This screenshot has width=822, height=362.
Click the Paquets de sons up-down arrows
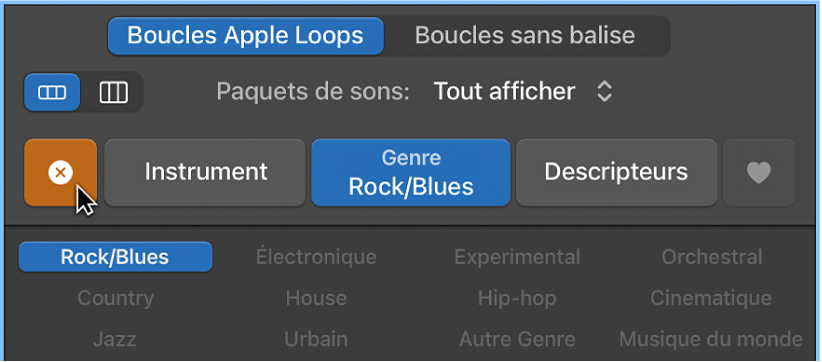604,92
